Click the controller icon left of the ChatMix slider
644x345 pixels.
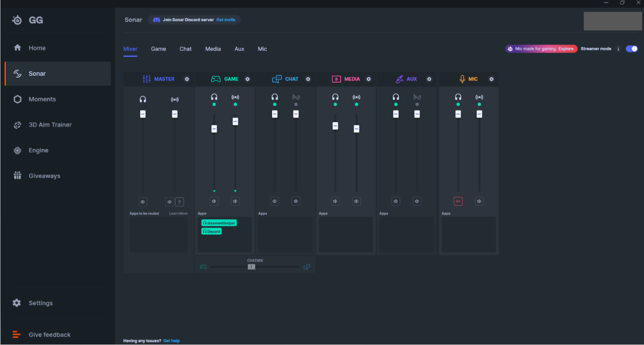pyautogui.click(x=203, y=267)
